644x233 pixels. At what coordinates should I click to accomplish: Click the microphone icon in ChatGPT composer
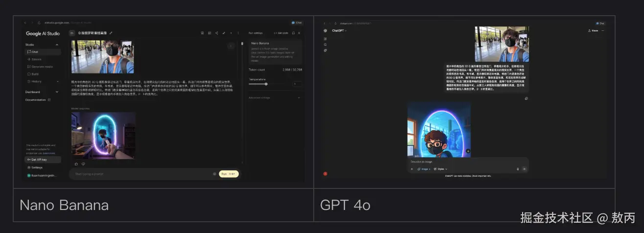518,169
